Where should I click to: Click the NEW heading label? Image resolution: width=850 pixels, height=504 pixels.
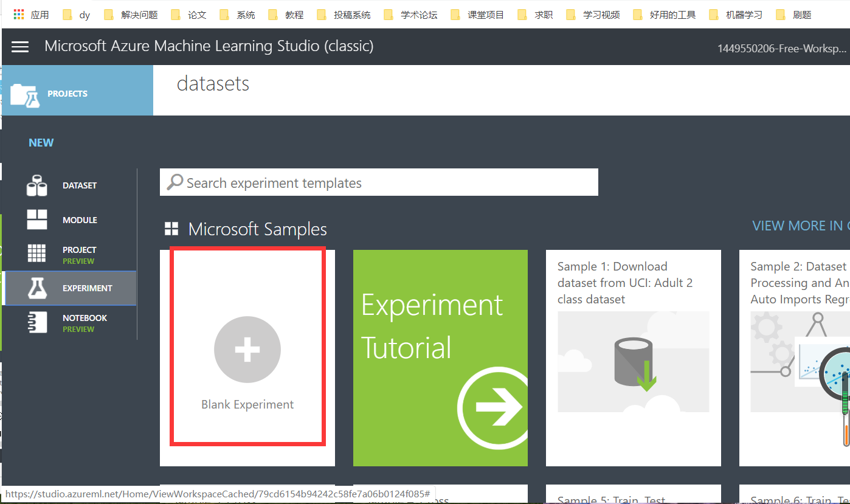[41, 142]
